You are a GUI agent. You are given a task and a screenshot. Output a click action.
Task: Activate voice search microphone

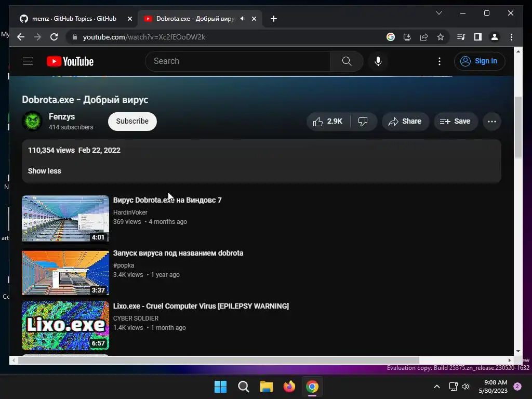378,61
